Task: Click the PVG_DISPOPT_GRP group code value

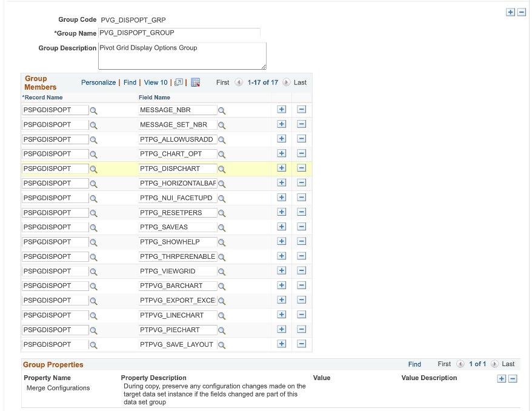Action: coord(133,20)
